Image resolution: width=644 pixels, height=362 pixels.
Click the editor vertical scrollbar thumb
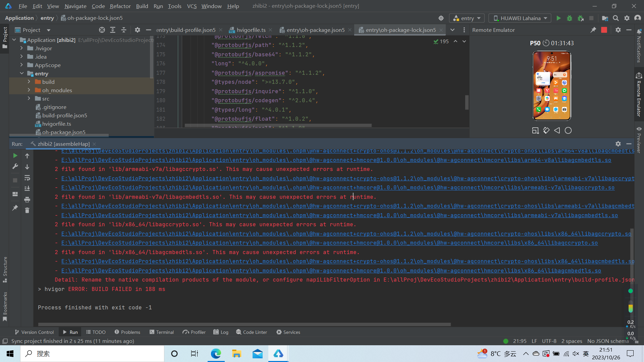coord(467,102)
